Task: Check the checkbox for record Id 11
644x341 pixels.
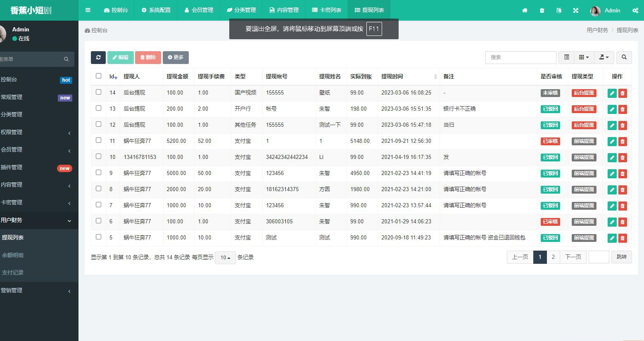Action: (98, 140)
